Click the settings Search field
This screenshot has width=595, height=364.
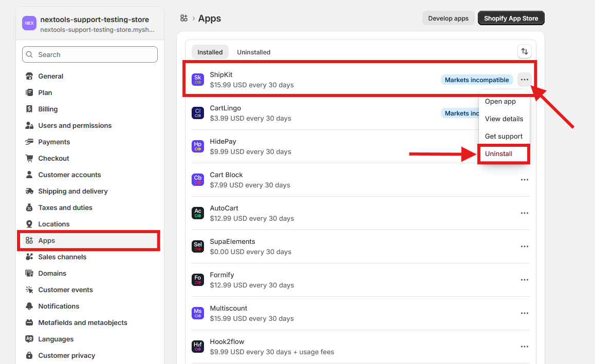coord(90,54)
